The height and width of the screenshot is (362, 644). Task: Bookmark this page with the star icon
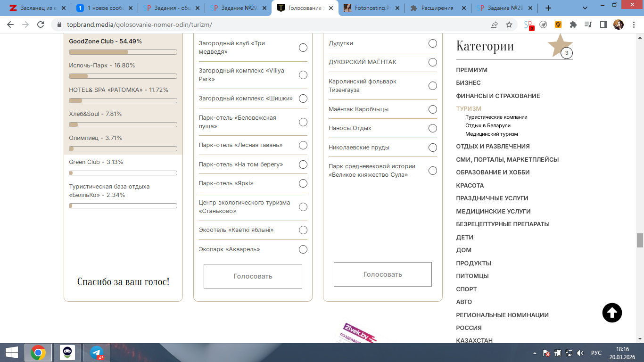click(509, 25)
